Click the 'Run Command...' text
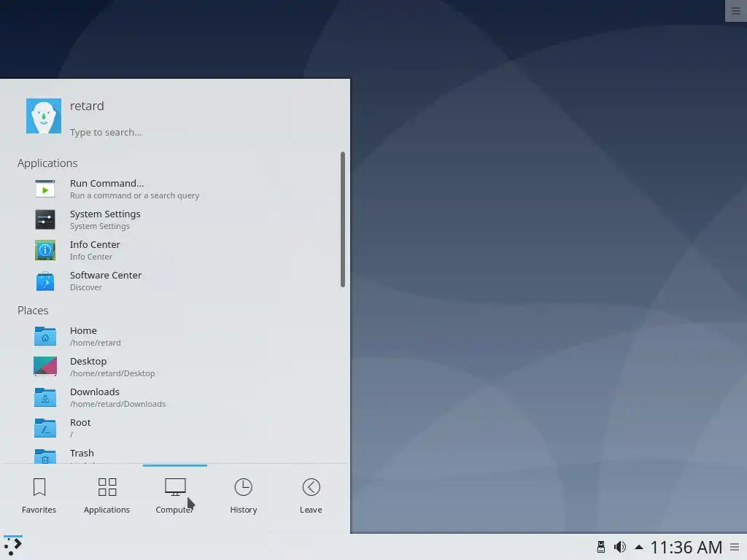The image size is (747, 560). [x=107, y=183]
